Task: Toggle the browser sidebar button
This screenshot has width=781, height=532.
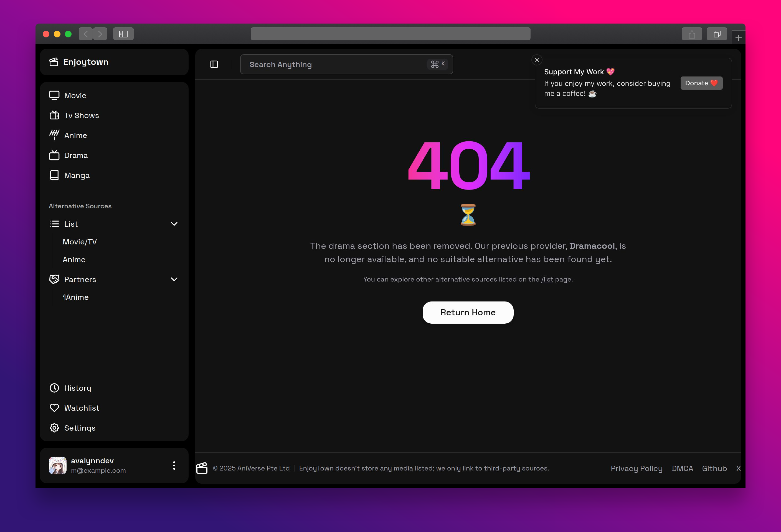Action: pos(123,34)
